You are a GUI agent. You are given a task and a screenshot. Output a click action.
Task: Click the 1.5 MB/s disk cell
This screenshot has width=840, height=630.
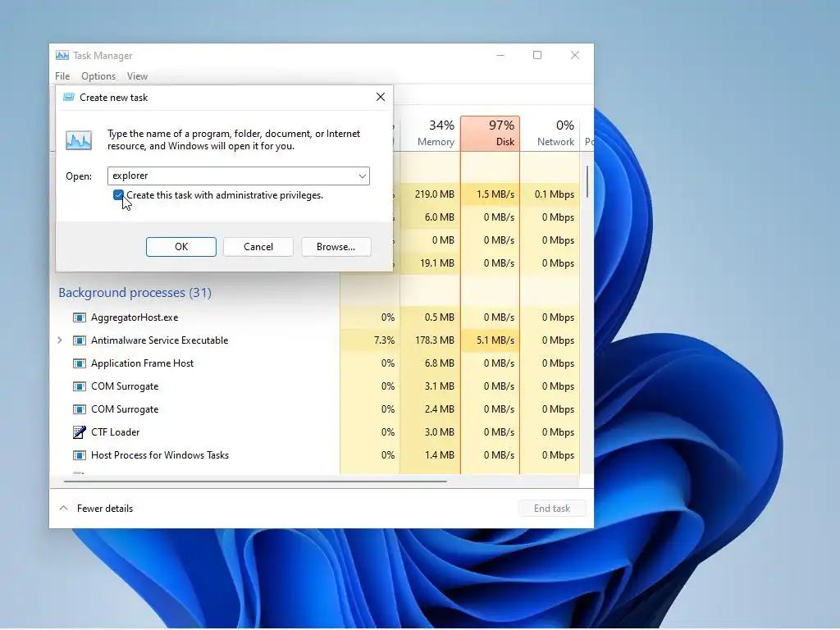pos(491,194)
